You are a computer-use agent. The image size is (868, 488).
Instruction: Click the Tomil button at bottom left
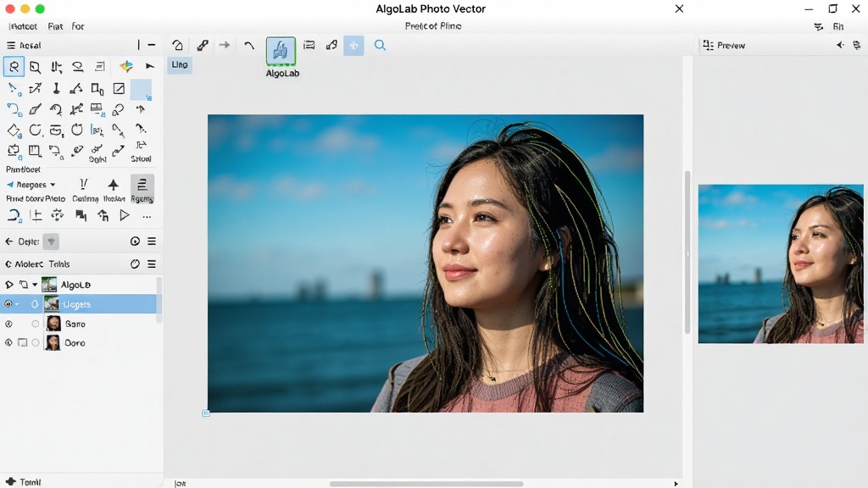coord(24,482)
